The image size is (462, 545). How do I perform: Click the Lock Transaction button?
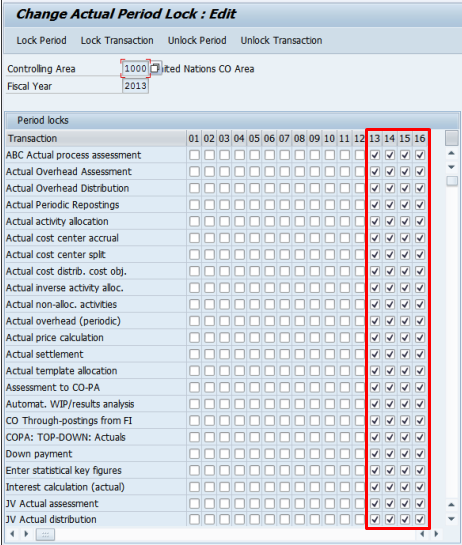[117, 40]
